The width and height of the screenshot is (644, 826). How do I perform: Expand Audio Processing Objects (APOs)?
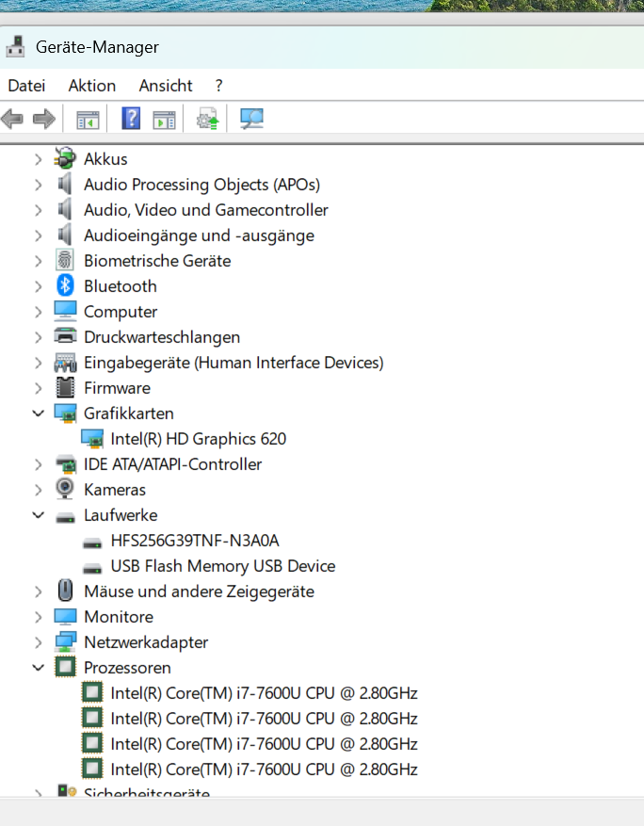38,185
